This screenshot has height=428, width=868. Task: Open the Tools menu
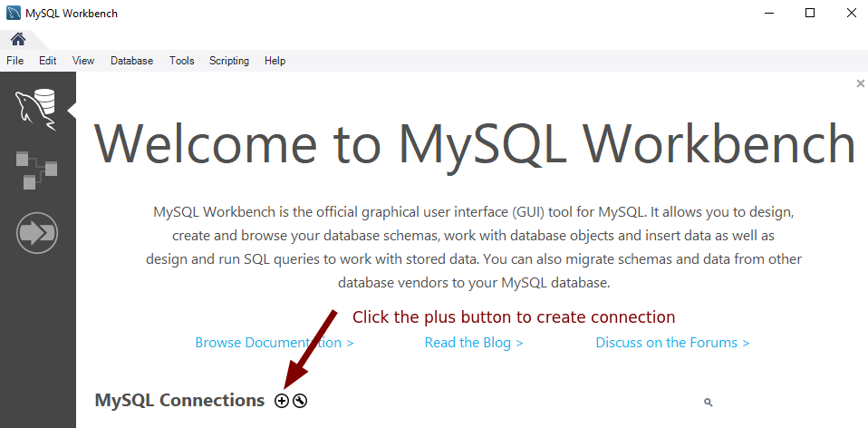(x=181, y=61)
